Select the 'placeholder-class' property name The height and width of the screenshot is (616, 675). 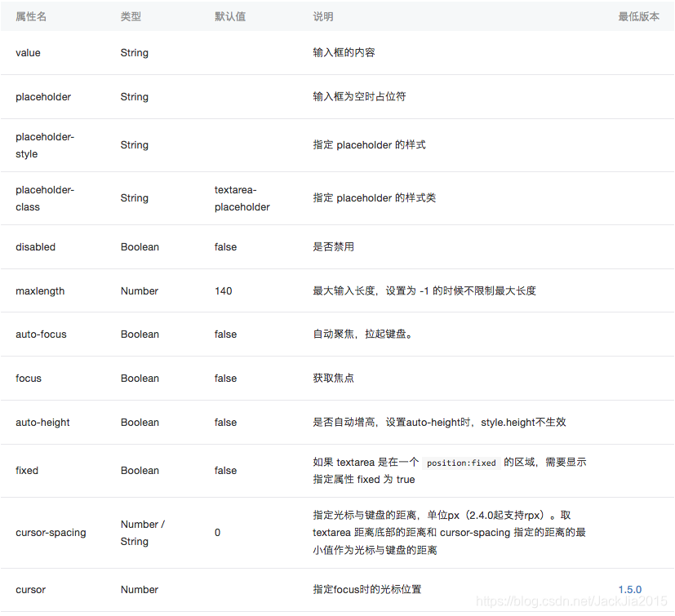click(x=45, y=198)
